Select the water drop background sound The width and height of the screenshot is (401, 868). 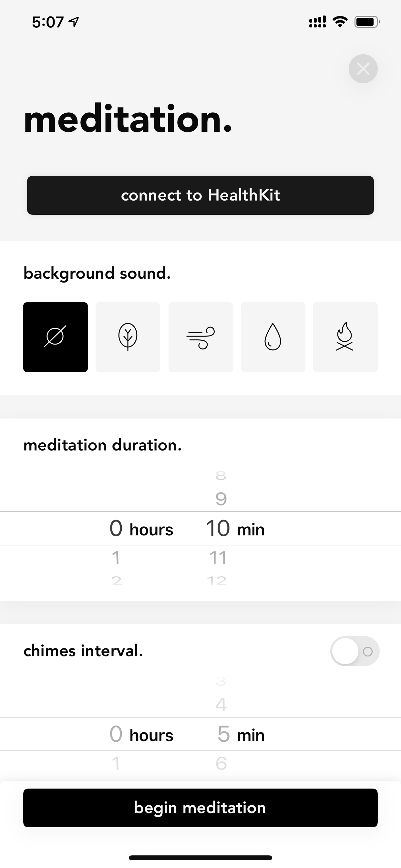pos(273,337)
